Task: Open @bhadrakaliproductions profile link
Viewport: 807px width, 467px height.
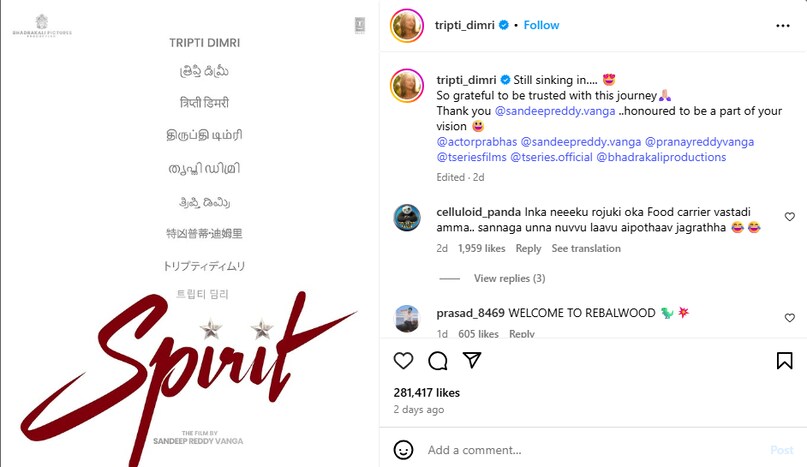Action: (661, 157)
